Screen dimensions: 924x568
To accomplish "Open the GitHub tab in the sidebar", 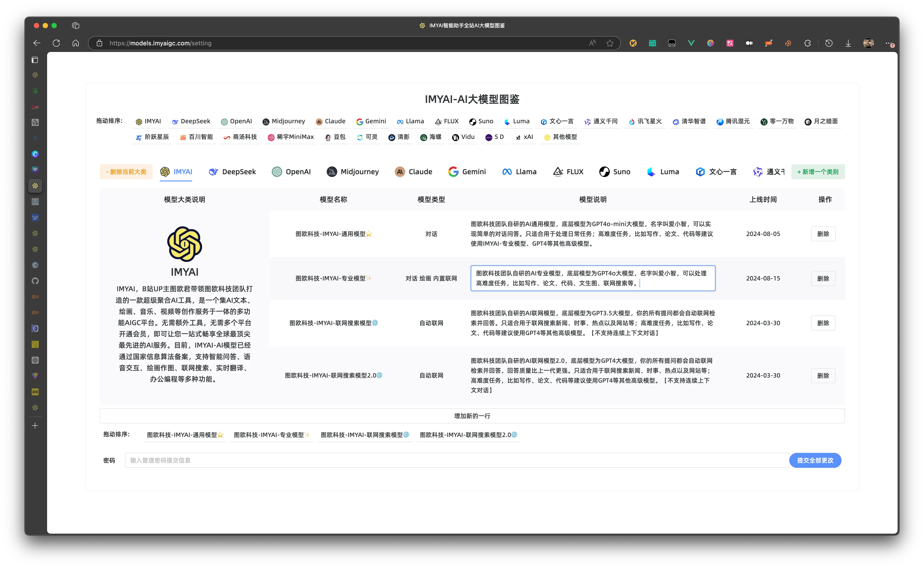I will click(x=35, y=281).
